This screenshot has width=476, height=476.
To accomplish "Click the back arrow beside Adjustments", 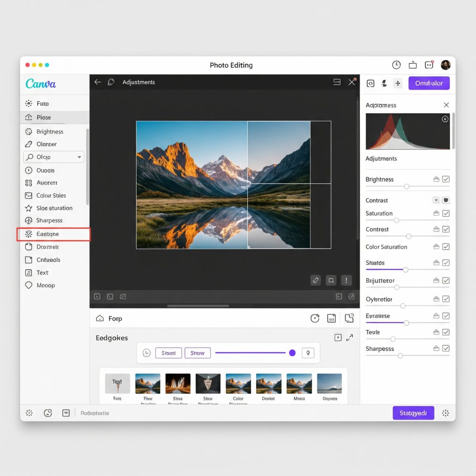I will (98, 82).
